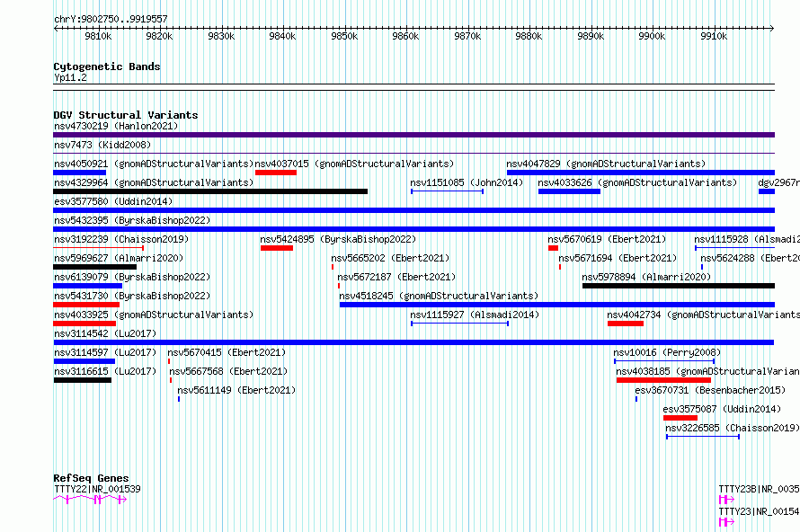Open nsv5671694 (Ebert2021) label
Screen dimensions: 800x532
(618, 258)
